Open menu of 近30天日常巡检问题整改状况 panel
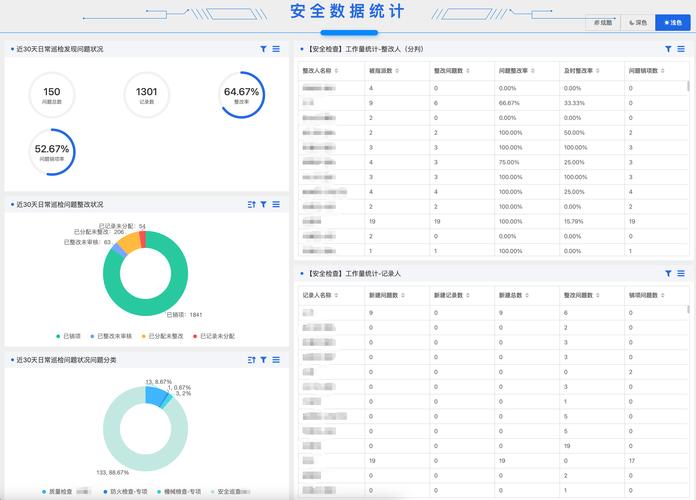Screen dimensions: 696x500 coord(276,204)
